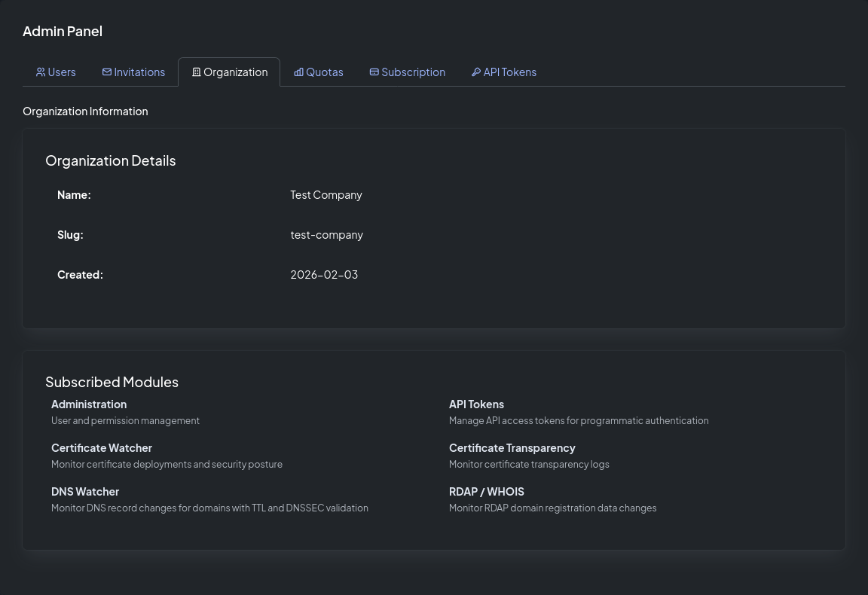Click the Organization Details heading
This screenshot has width=868, height=595.
point(111,160)
